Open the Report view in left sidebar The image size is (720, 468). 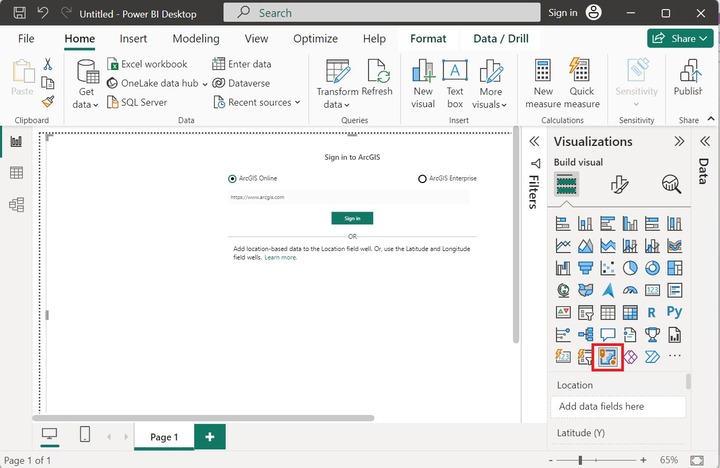tap(16, 141)
